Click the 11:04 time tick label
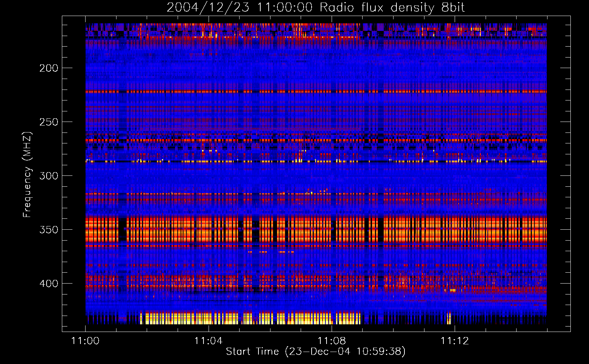 click(209, 341)
